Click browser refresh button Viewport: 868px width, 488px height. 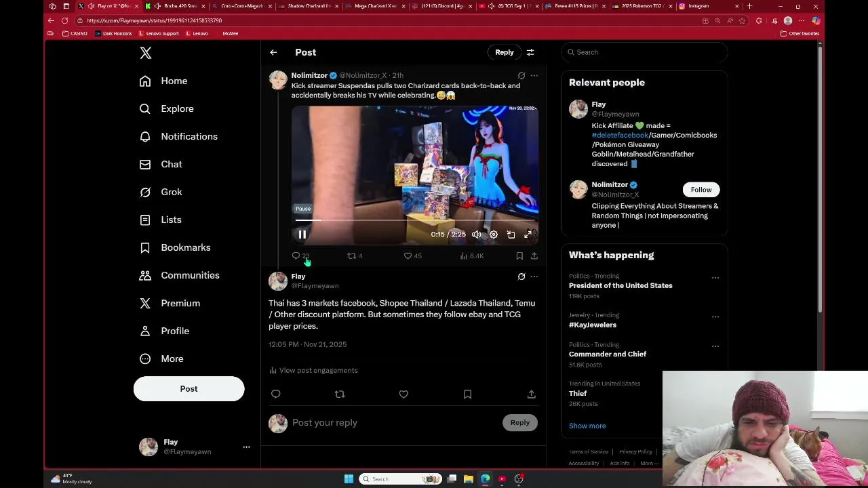pos(64,20)
